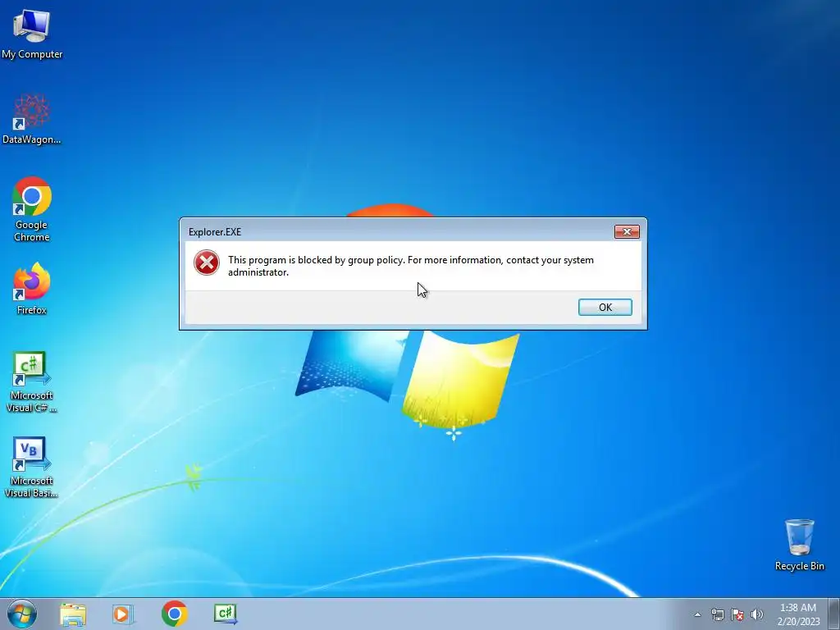Viewport: 840px width, 630px height.
Task: Open Visual C# from the taskbar
Action: pyautogui.click(x=226, y=614)
